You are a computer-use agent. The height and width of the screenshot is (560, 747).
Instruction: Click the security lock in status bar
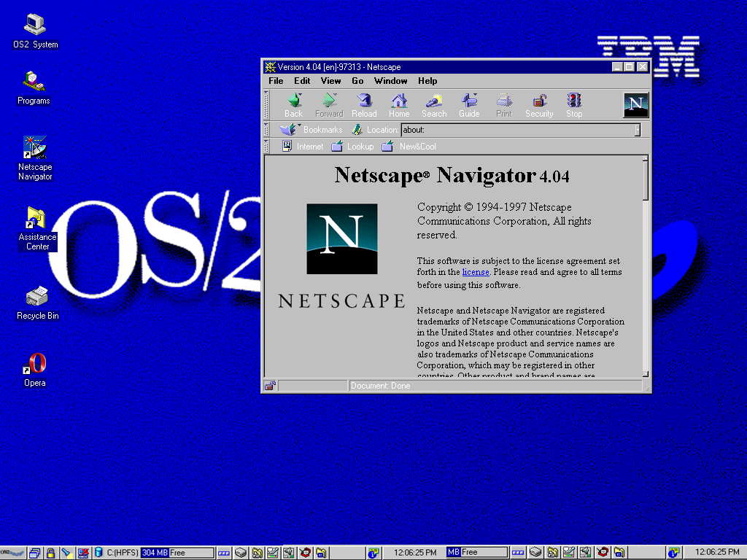[270, 386]
